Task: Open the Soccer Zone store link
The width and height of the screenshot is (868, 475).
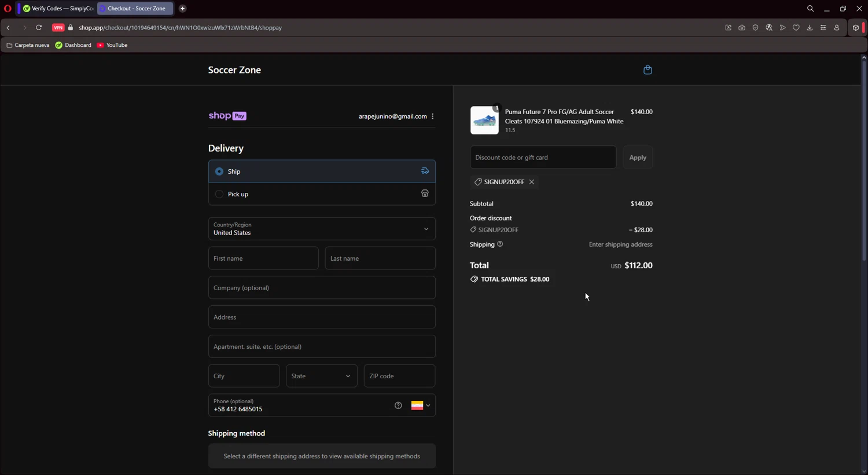Action: coord(234,70)
